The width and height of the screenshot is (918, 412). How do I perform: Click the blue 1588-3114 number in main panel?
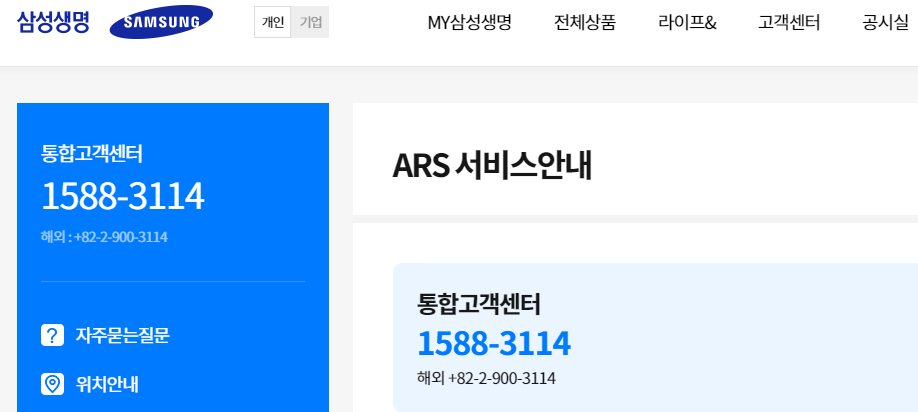pos(494,344)
